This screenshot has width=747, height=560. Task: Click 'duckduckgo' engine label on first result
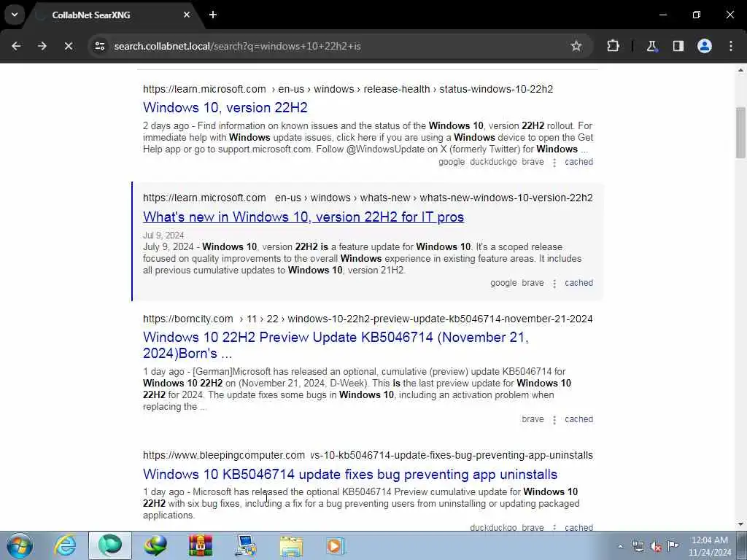[x=493, y=162]
